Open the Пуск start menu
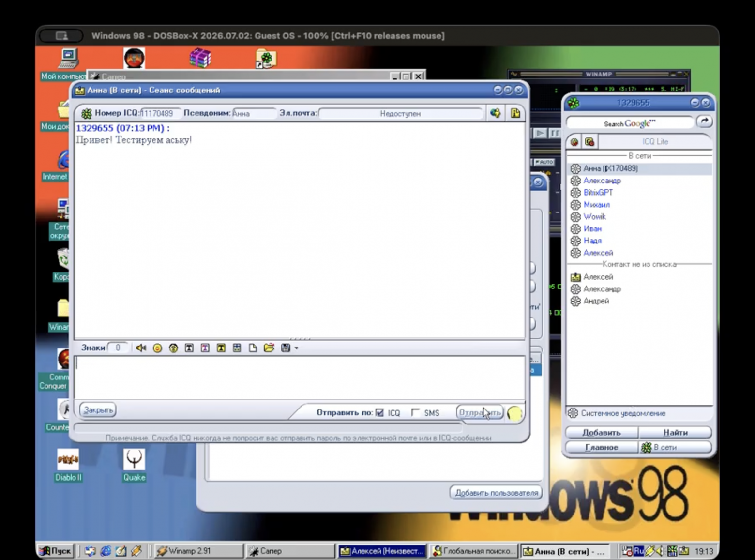 tap(55, 551)
